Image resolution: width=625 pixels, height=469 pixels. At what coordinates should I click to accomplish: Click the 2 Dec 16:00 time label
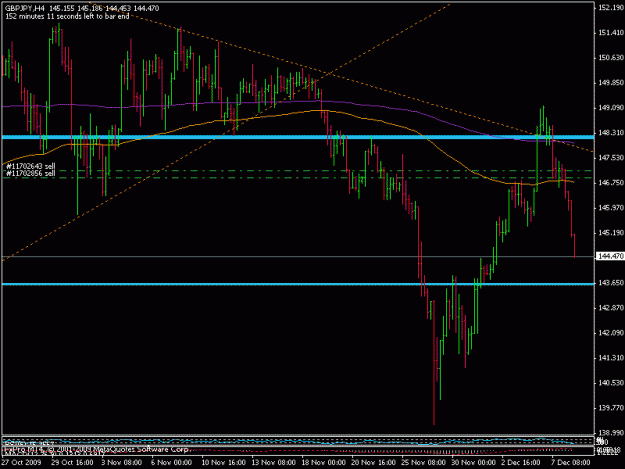pos(521,463)
